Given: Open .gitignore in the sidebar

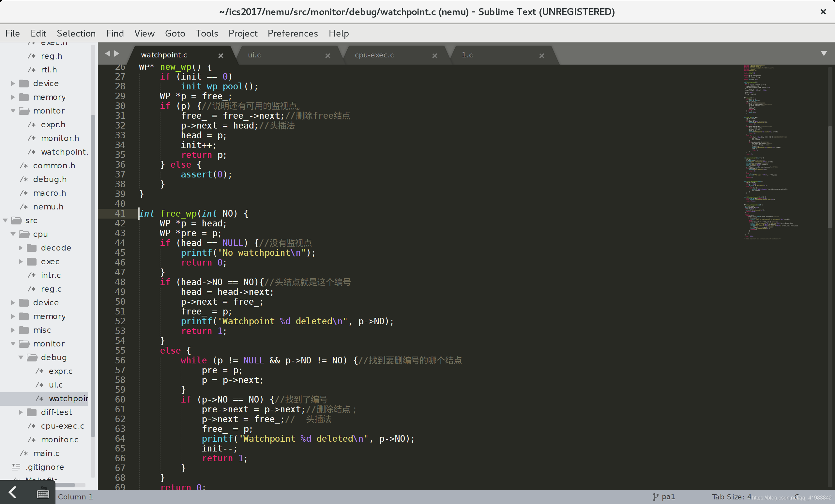Looking at the screenshot, I should [45, 467].
